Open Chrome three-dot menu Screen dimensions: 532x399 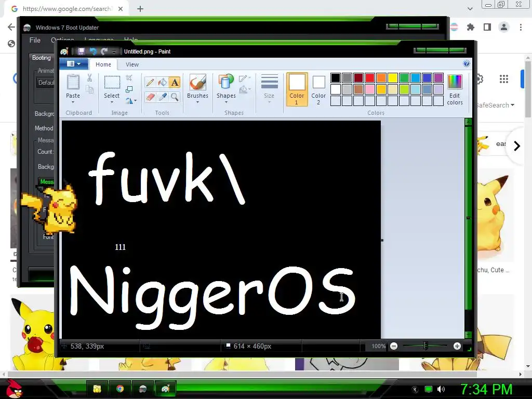(x=521, y=27)
